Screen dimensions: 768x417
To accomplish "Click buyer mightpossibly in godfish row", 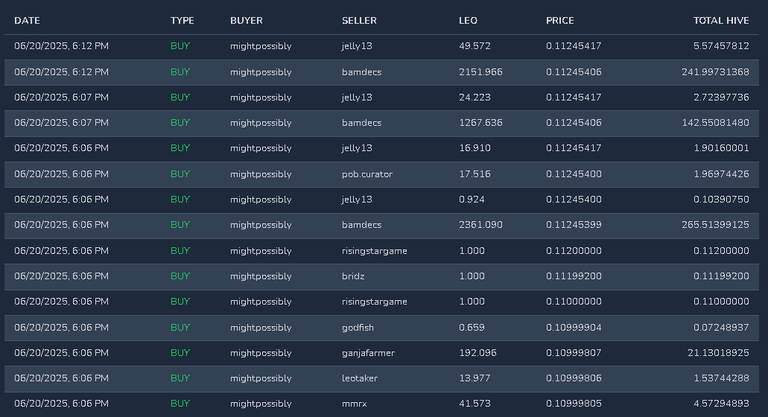I will click(261, 327).
